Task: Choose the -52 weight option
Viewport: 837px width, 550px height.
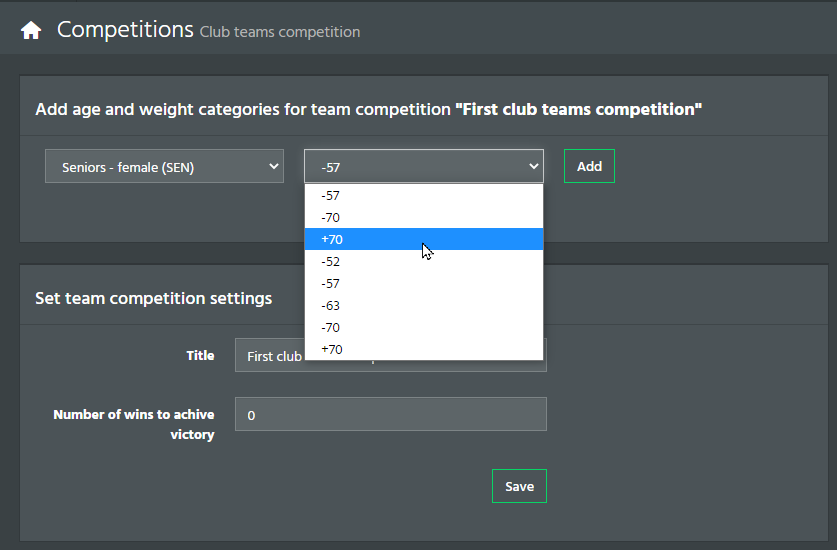Action: click(x=424, y=261)
